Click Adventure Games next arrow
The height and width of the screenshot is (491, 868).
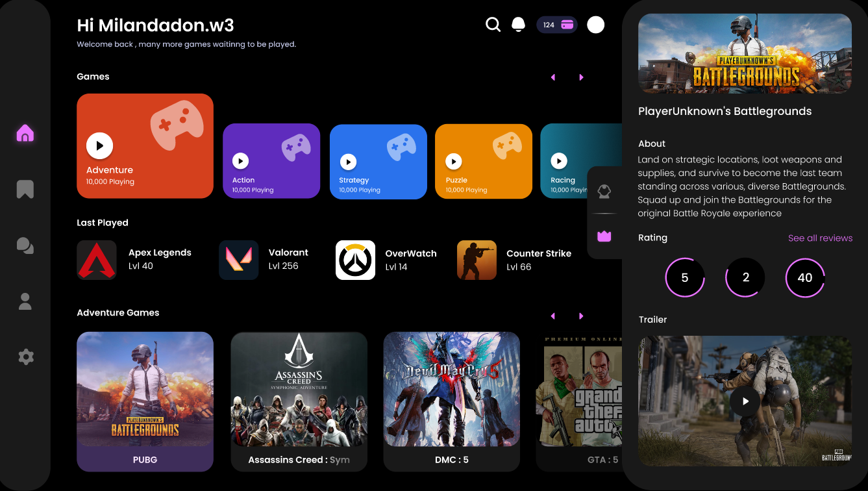[x=581, y=316]
